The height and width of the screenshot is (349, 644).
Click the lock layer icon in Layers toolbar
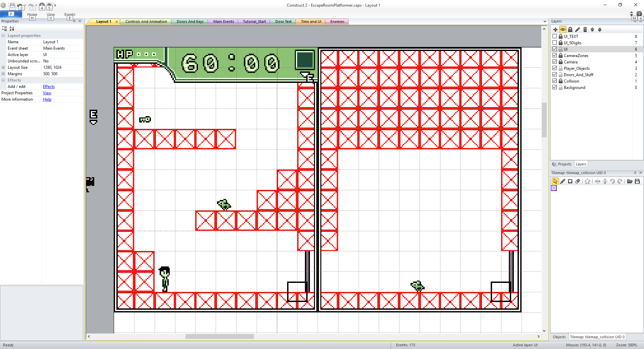(x=570, y=30)
